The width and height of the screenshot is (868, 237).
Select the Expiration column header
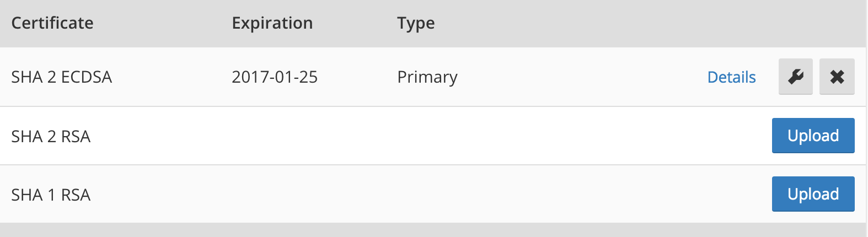(x=272, y=23)
